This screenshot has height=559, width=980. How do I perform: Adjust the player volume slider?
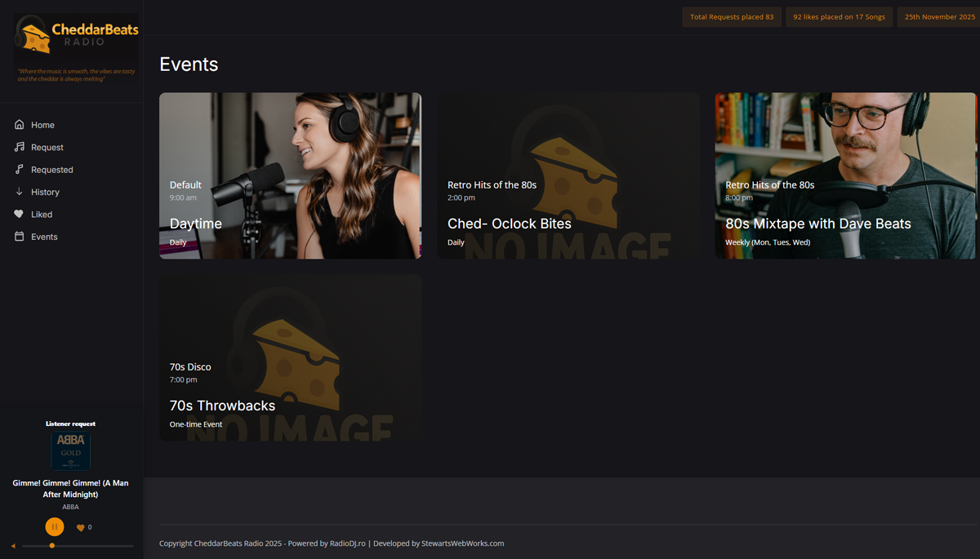78,546
